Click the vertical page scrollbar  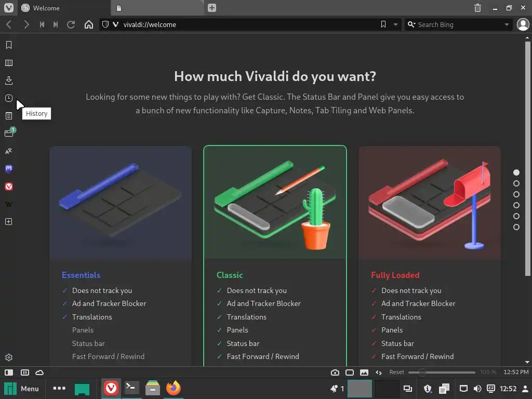point(527,158)
